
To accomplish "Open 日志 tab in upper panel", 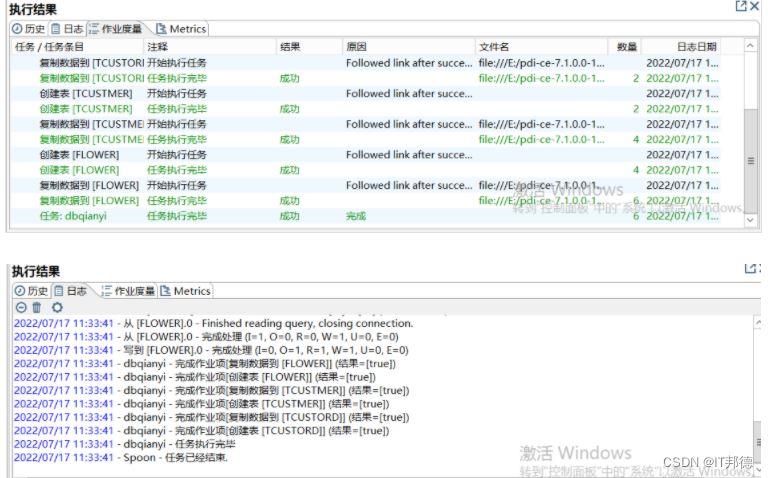I will pos(68,29).
